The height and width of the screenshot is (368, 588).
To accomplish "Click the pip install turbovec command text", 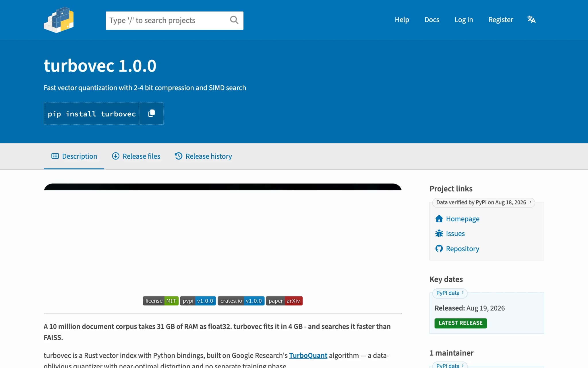I will (92, 114).
